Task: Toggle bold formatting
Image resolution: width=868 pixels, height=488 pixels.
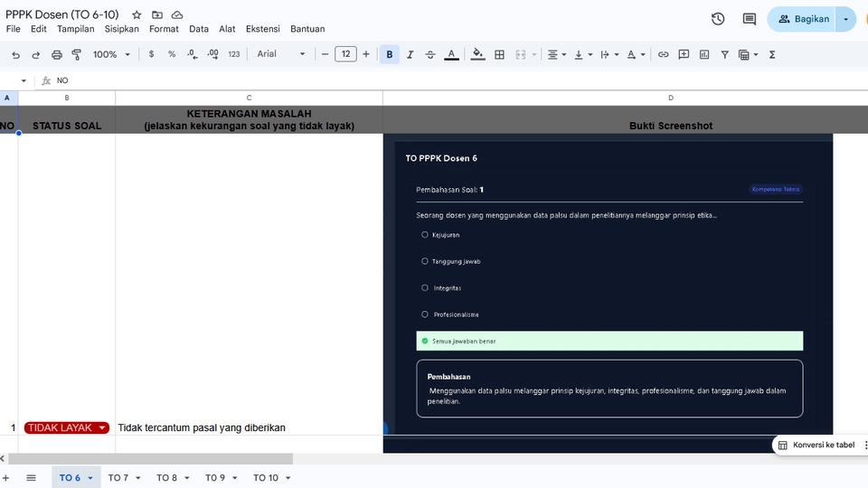Action: (389, 54)
